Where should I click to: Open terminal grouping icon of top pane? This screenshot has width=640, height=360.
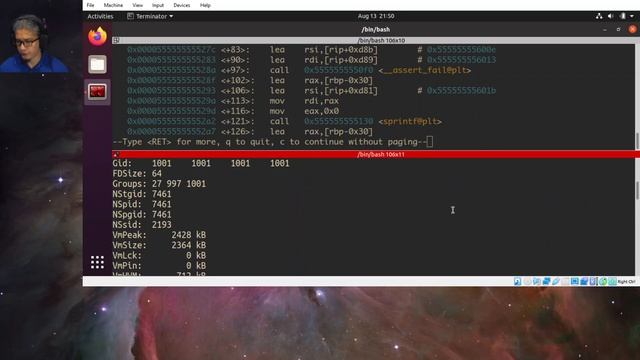116,40
